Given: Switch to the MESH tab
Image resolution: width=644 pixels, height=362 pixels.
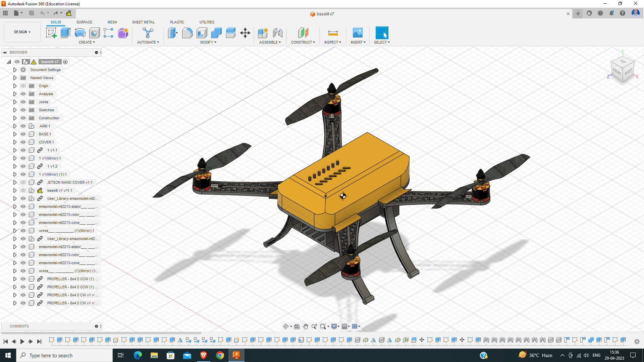Looking at the screenshot, I should click(x=112, y=22).
